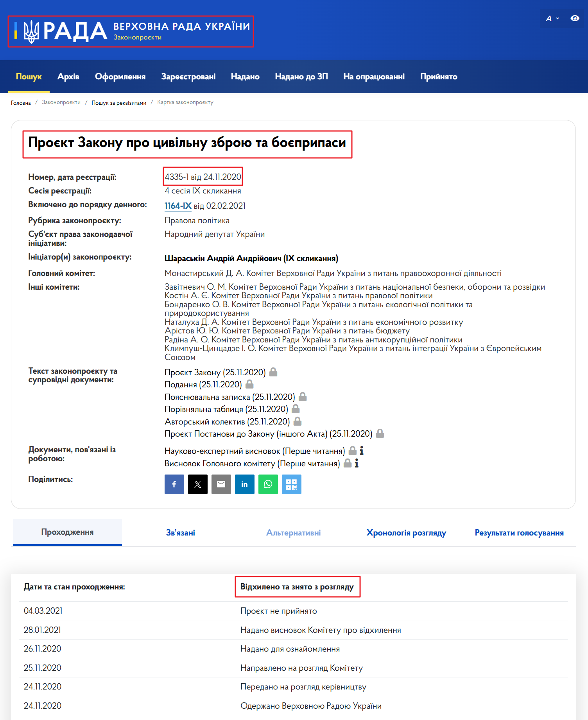Click the bill title heading
The width and height of the screenshot is (588, 720).
(x=187, y=143)
